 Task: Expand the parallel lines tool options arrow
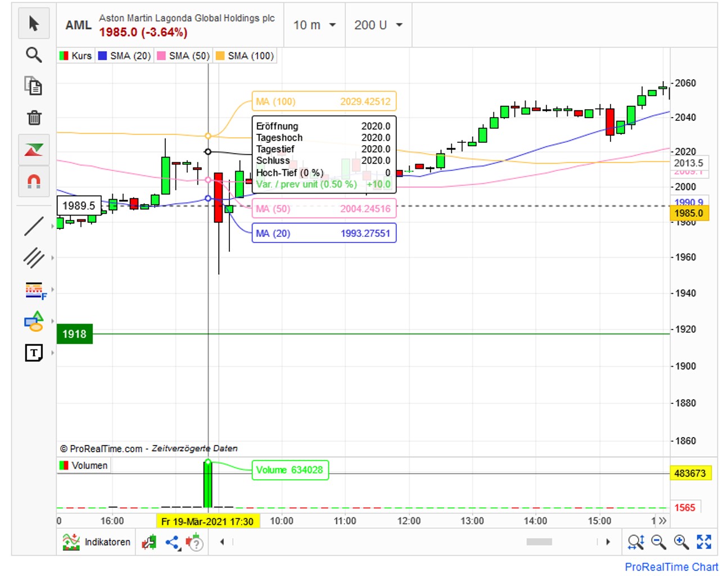pos(53,258)
